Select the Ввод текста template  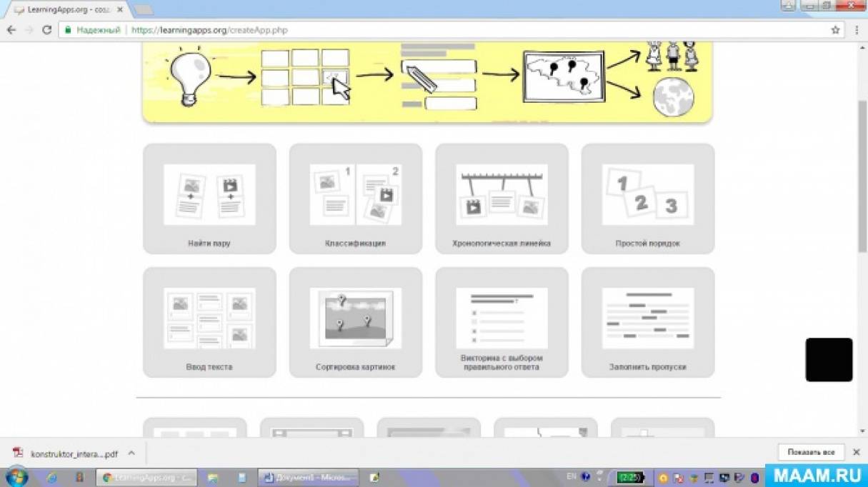(x=209, y=322)
